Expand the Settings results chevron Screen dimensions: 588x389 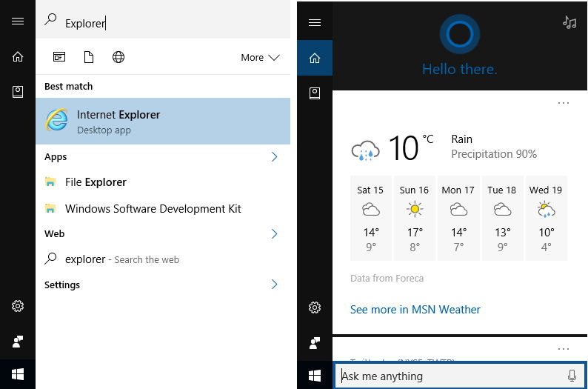click(x=275, y=285)
